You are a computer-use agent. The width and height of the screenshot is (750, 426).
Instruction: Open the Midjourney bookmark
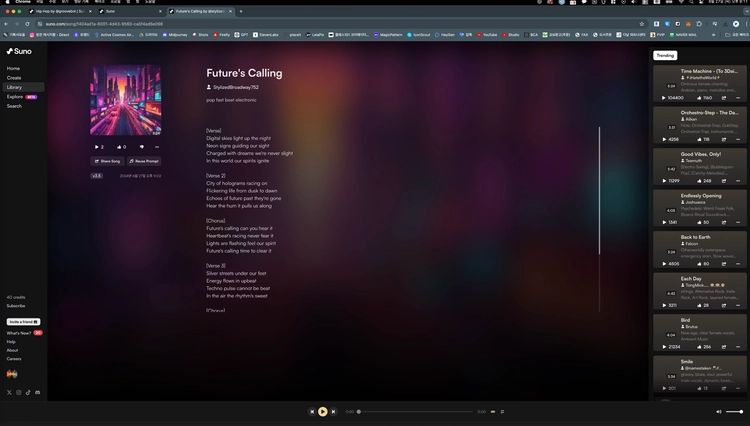pyautogui.click(x=175, y=35)
